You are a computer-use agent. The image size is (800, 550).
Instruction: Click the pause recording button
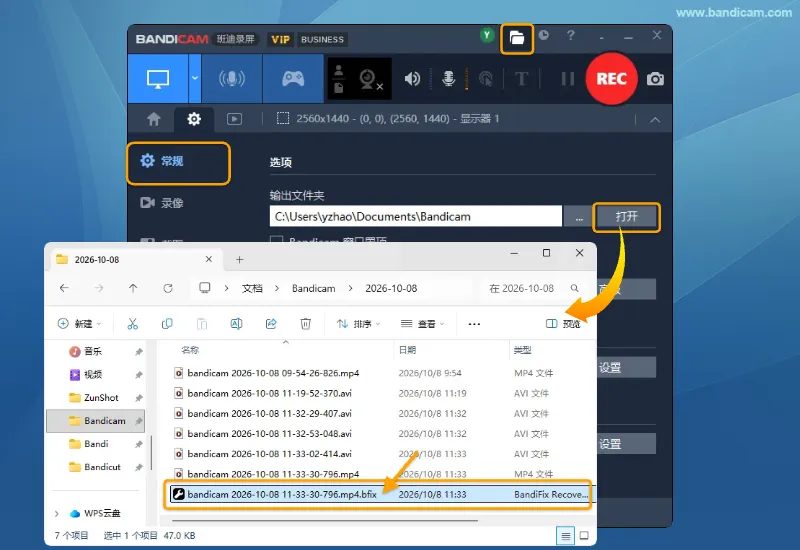567,79
